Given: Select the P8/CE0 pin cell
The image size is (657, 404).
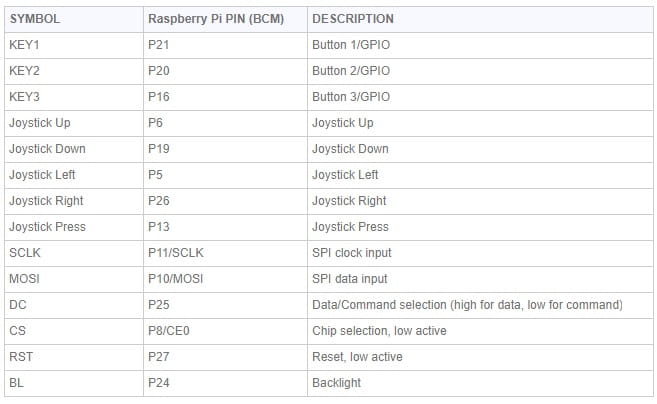Looking at the screenshot, I should pyautogui.click(x=171, y=331).
